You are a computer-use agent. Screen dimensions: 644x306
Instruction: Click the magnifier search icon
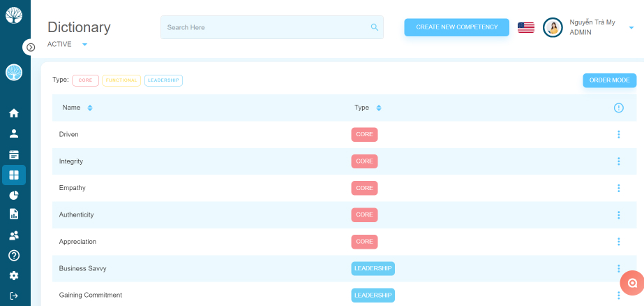click(375, 27)
